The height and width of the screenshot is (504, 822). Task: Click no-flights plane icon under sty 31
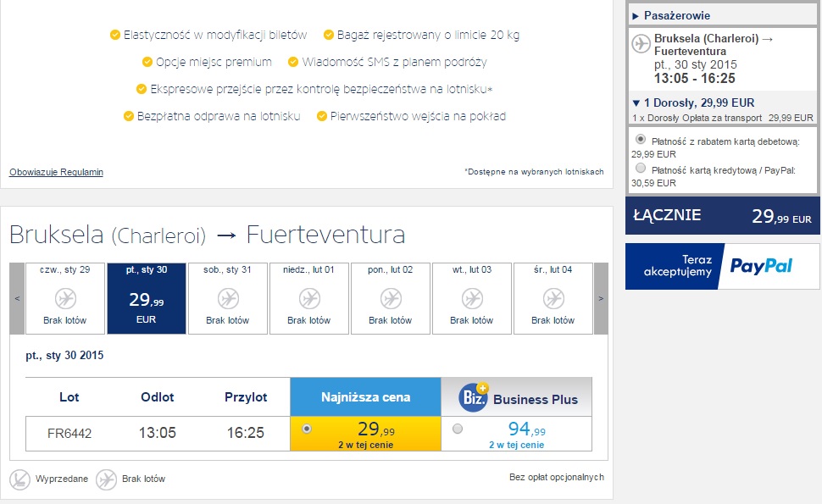click(x=228, y=299)
